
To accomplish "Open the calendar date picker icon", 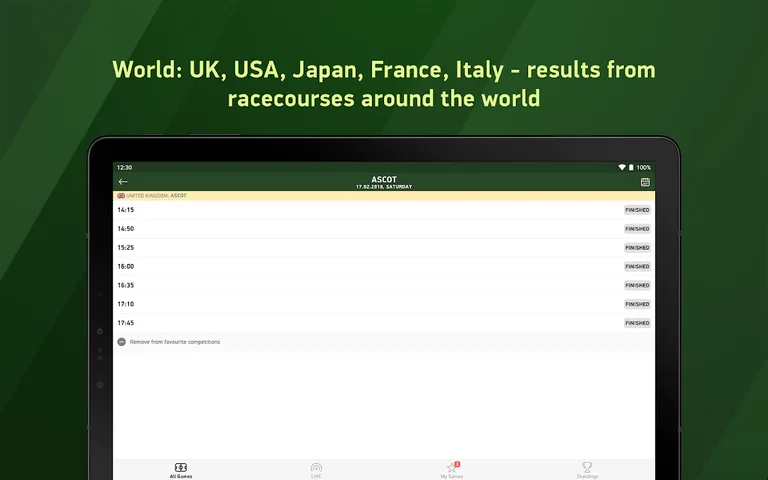I will click(x=645, y=182).
